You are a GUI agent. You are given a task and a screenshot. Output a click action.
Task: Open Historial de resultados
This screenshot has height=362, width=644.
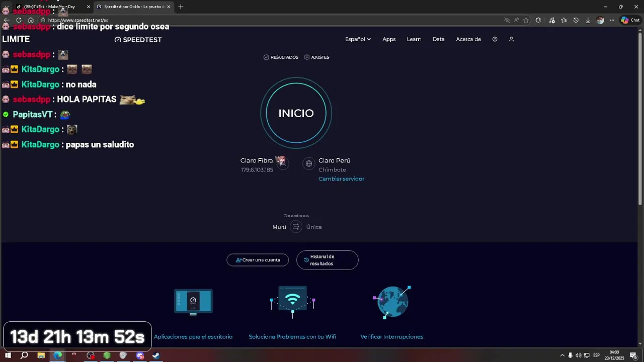pos(328,260)
